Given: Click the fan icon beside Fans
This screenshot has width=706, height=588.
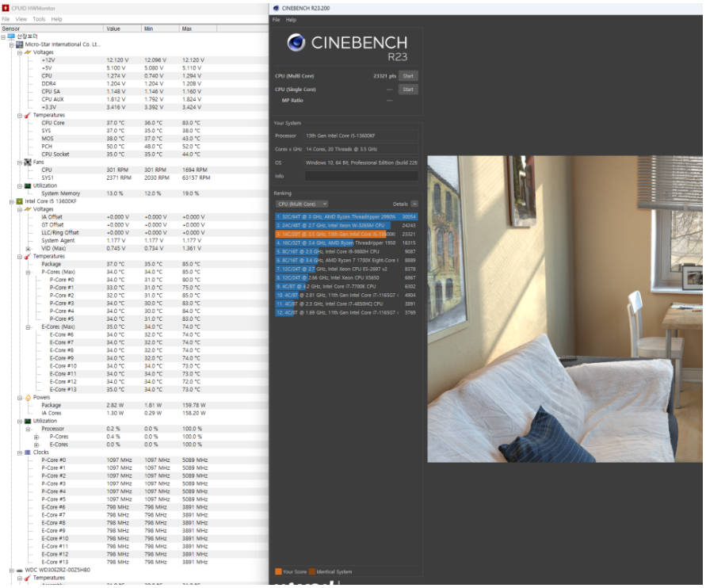Looking at the screenshot, I should [x=28, y=162].
